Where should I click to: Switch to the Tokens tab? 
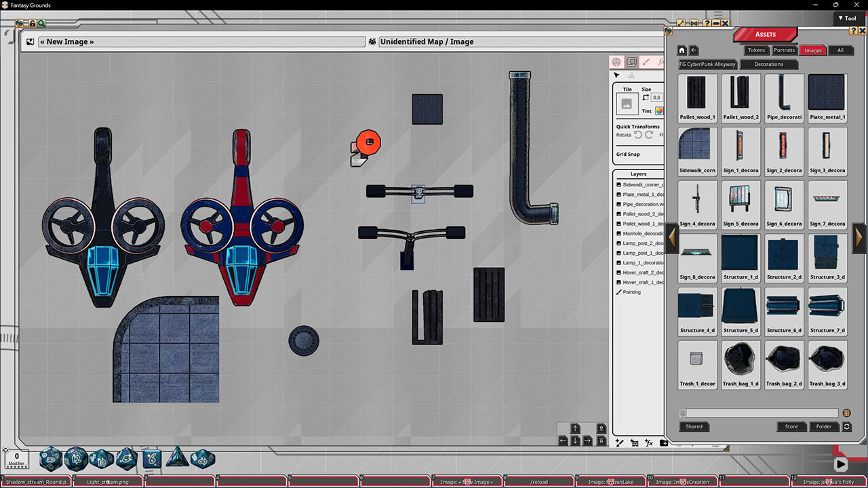(756, 49)
